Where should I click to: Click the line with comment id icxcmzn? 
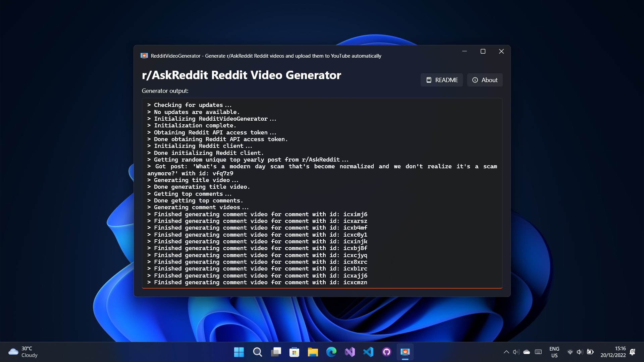point(257,282)
